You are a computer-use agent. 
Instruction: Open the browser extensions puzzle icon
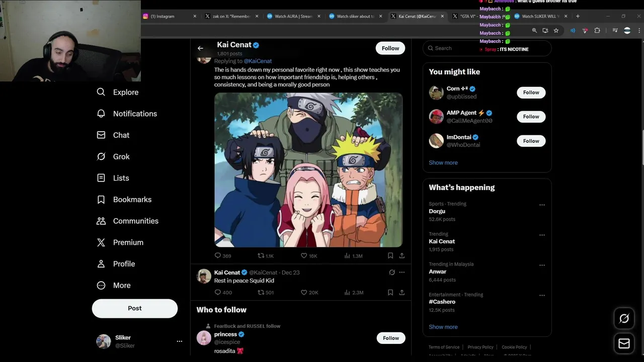click(597, 31)
